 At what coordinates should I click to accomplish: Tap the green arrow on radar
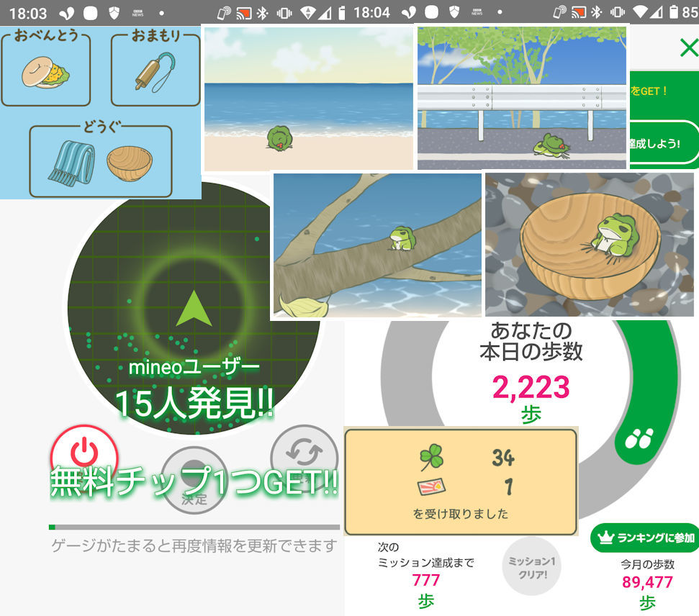194,309
